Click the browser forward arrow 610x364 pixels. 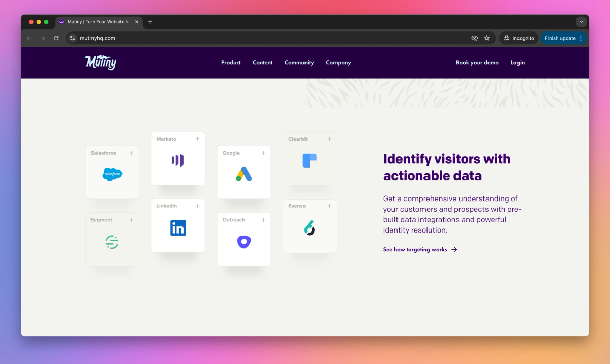tap(43, 38)
